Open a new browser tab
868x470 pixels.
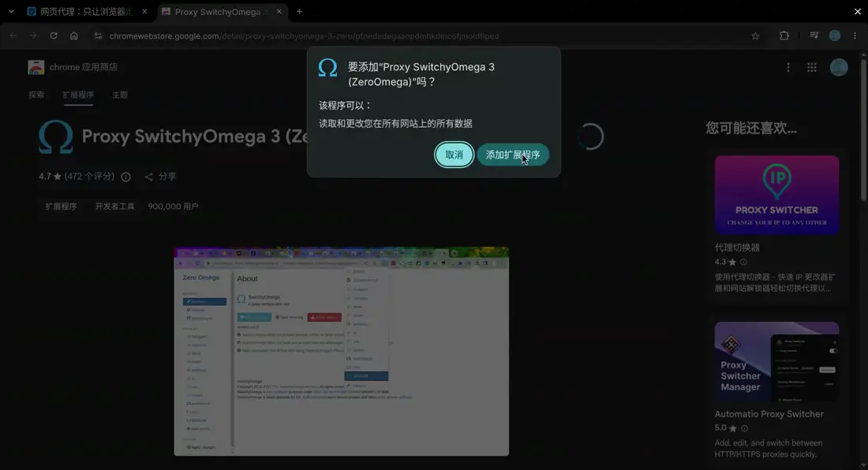coord(300,12)
